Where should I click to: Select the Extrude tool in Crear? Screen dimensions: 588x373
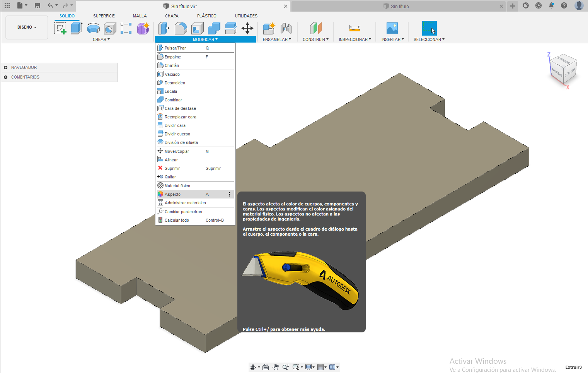coord(77,28)
